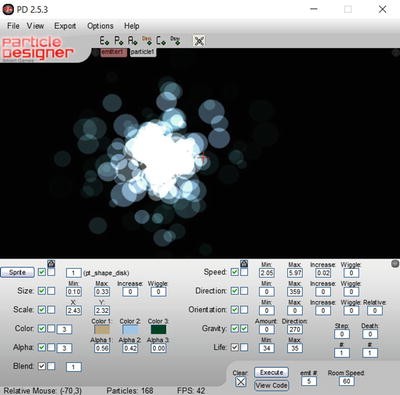
Task: Click the Size Max field showing 0.33
Action: [x=102, y=292]
